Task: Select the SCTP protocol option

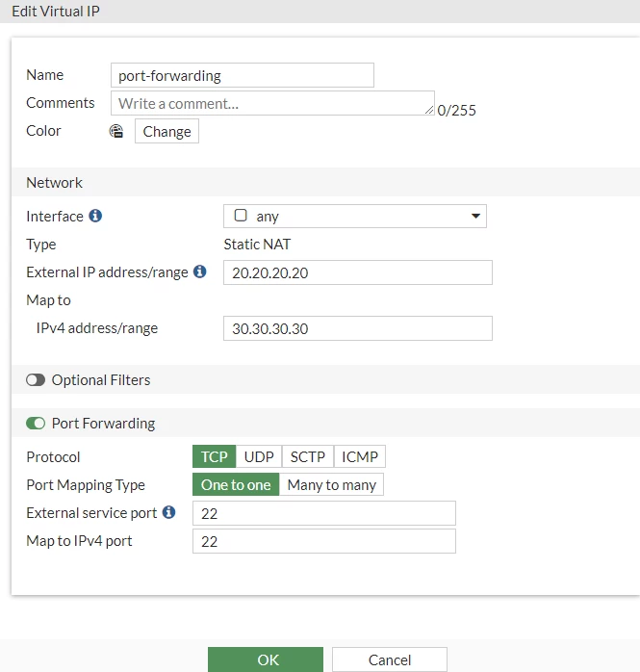Action: (308, 456)
